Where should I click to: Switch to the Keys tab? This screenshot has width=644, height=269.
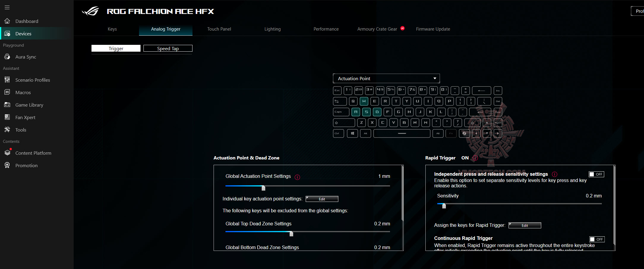pos(112,29)
